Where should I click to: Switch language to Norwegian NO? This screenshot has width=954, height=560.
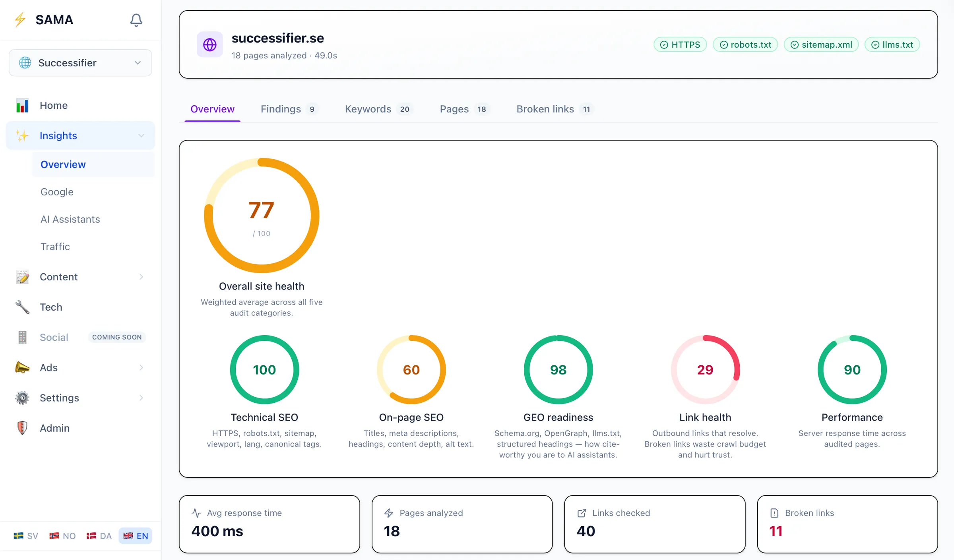click(62, 536)
